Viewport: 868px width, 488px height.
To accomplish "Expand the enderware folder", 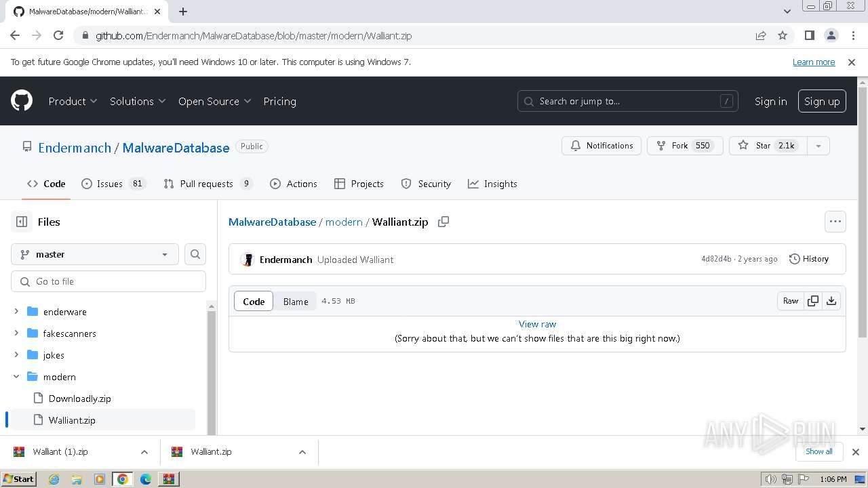I will point(16,312).
